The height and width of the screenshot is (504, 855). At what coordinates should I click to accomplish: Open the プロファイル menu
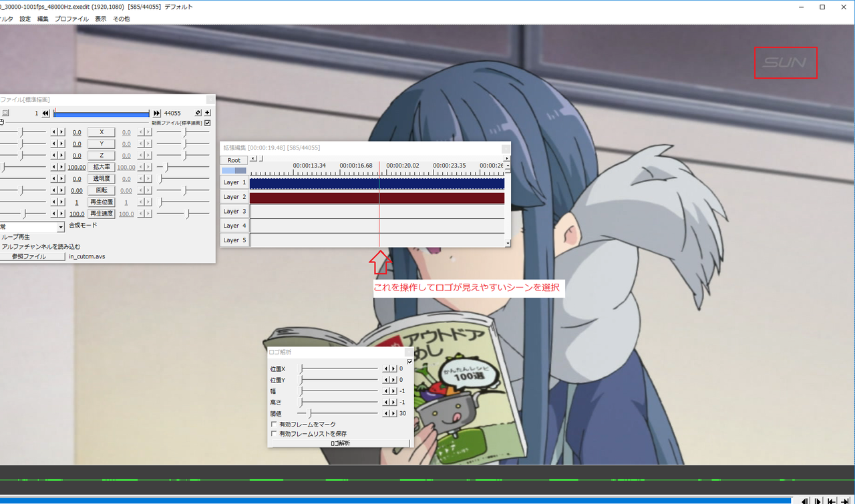(71, 19)
